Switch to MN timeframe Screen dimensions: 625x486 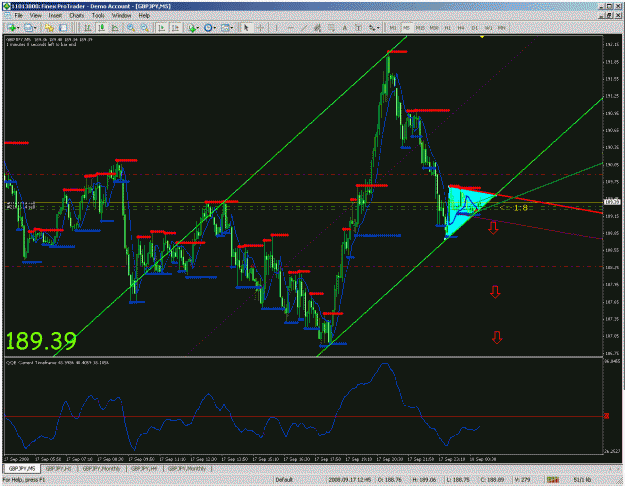tap(502, 28)
